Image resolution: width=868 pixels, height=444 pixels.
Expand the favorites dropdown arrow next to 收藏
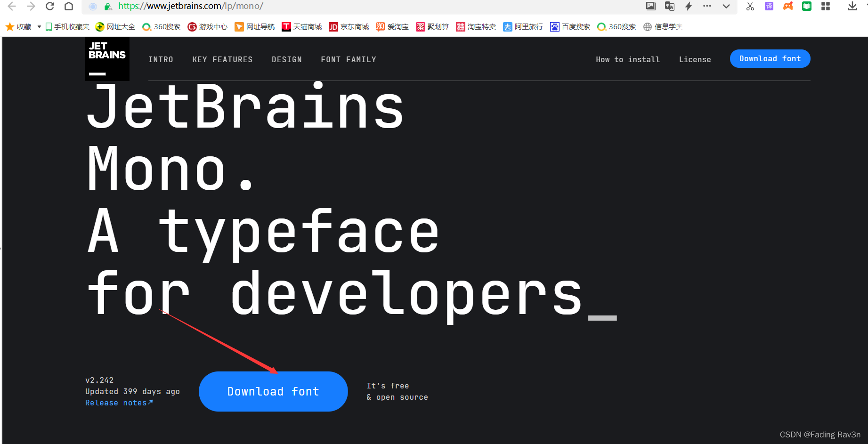pyautogui.click(x=39, y=27)
